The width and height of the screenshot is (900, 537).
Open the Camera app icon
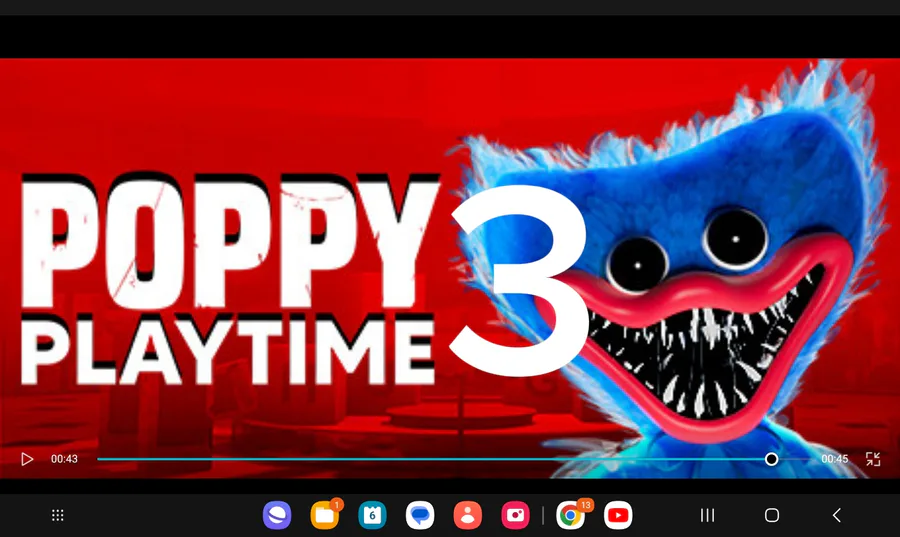pos(515,515)
